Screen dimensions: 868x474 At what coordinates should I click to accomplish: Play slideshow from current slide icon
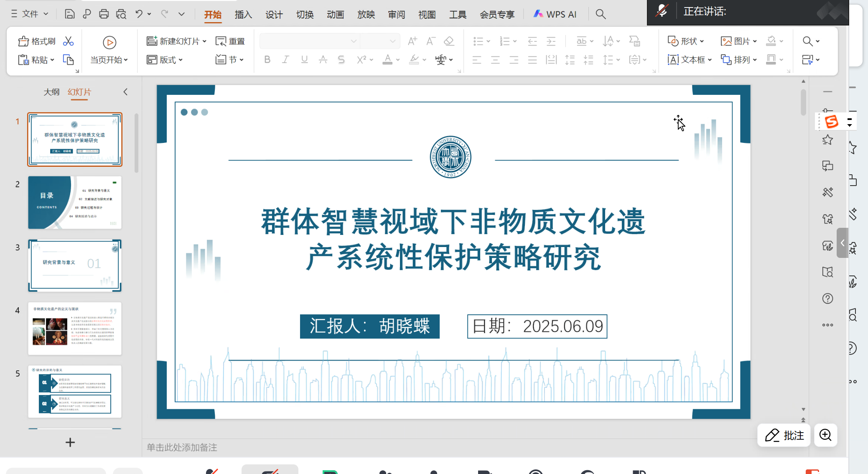tap(109, 43)
